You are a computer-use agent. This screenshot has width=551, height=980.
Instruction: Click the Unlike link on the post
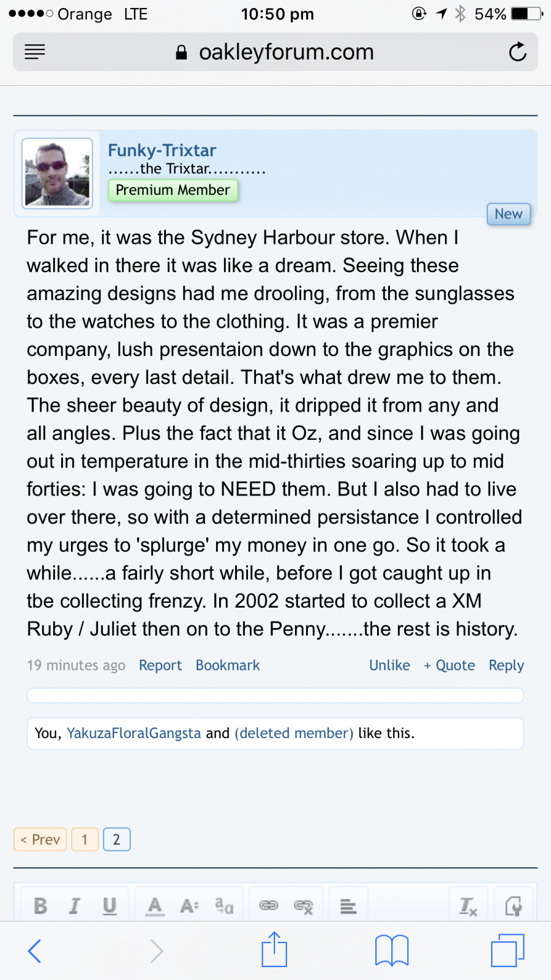(x=389, y=665)
